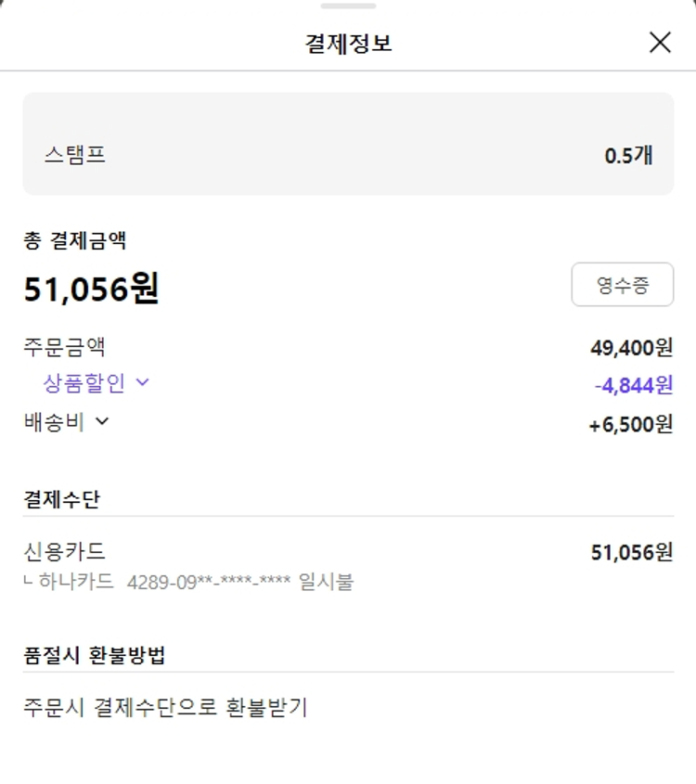The height and width of the screenshot is (784, 696).
Task: Open the 영수증 receipt button
Action: point(622,285)
